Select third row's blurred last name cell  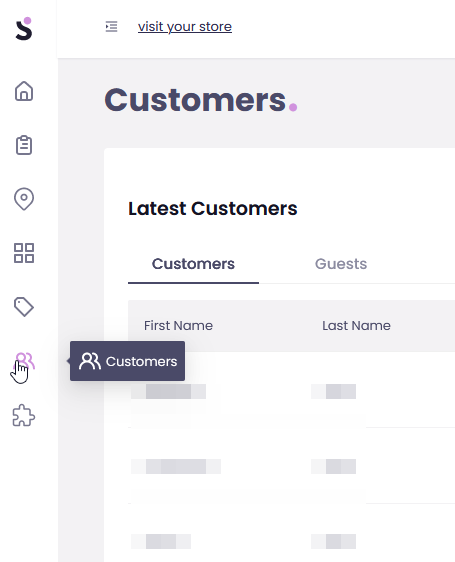pos(333,541)
